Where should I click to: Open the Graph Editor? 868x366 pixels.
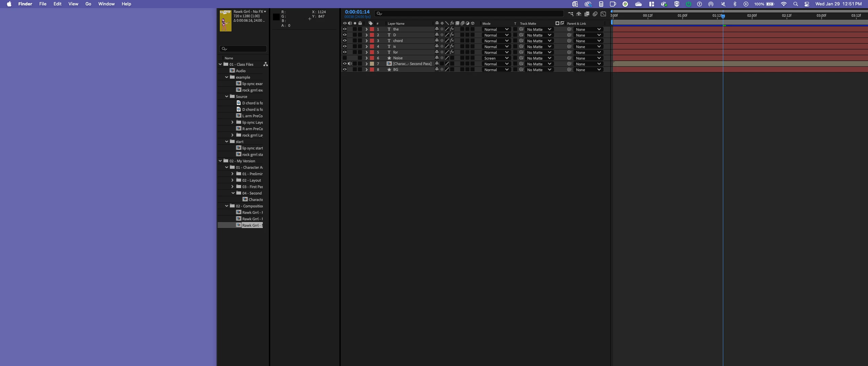603,14
